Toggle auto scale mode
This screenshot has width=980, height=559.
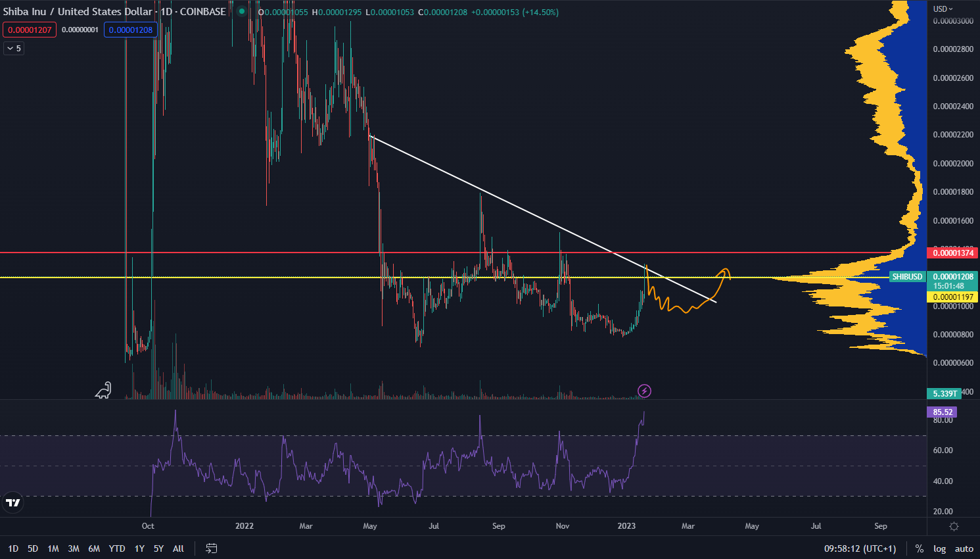pyautogui.click(x=964, y=548)
